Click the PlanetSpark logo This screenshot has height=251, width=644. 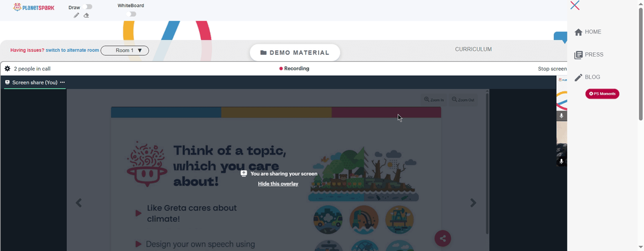pos(33,7)
